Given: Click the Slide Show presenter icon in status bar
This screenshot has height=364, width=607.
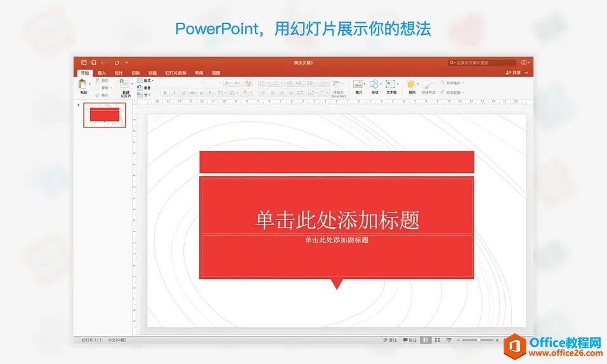Looking at the screenshot, I should coord(448,340).
